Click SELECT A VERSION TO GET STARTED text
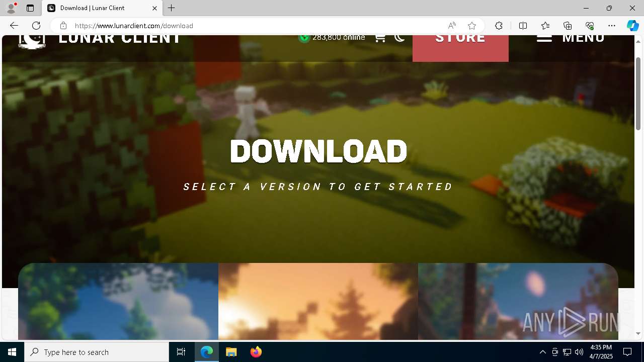 pos(318,187)
